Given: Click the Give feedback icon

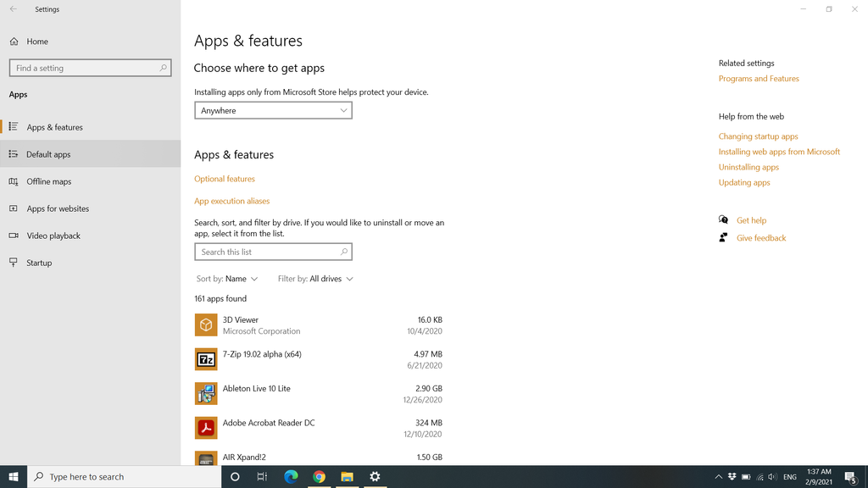Looking at the screenshot, I should (723, 237).
